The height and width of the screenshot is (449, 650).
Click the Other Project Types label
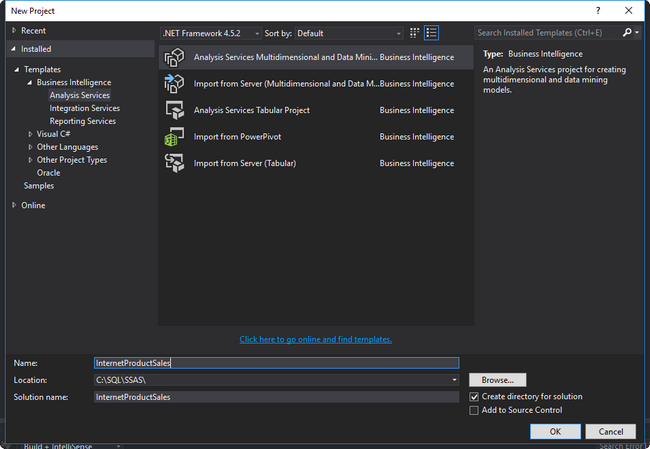(72, 160)
